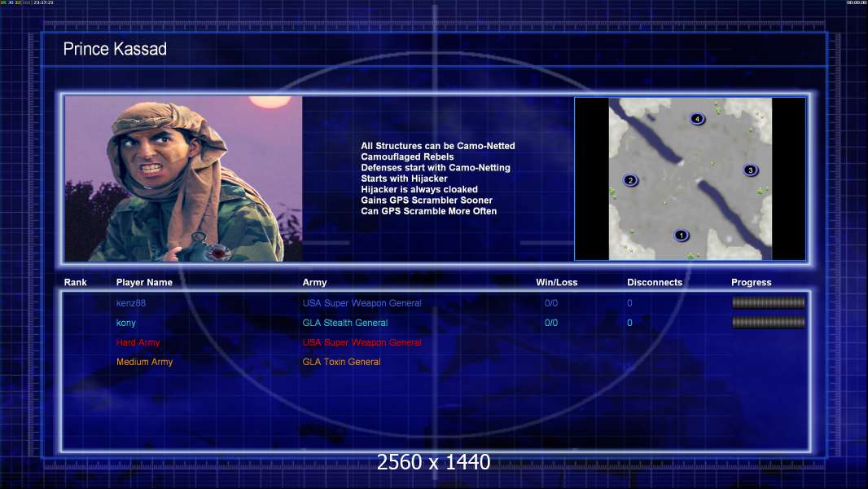Click 'Hijacker is always cloaked' text
This screenshot has width=868, height=489.
tap(419, 189)
